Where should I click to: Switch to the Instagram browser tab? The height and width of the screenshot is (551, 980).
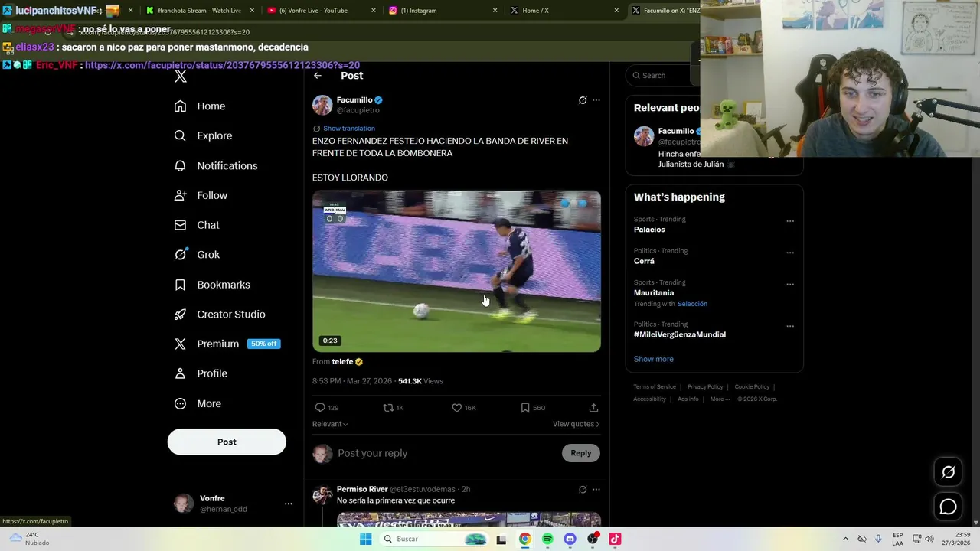pos(419,11)
